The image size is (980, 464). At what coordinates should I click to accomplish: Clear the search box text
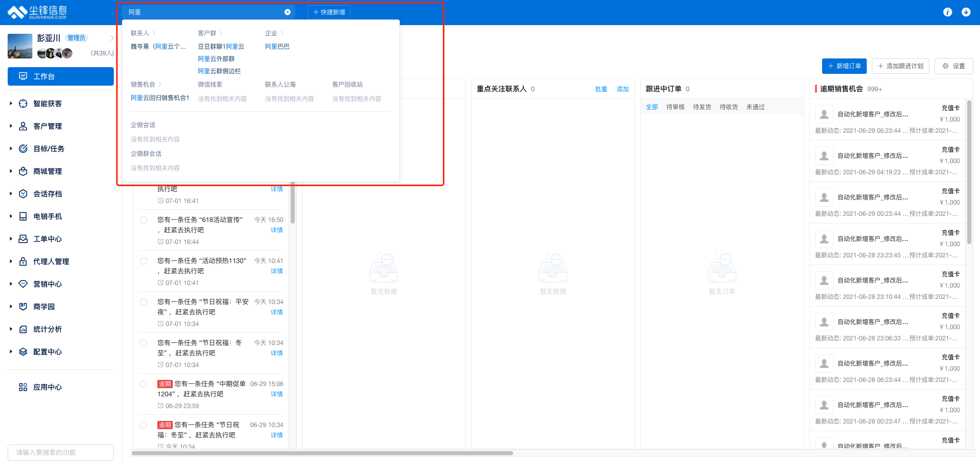click(x=288, y=12)
